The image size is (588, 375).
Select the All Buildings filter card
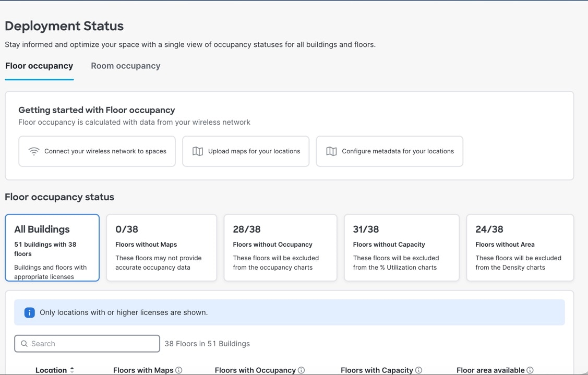click(52, 248)
